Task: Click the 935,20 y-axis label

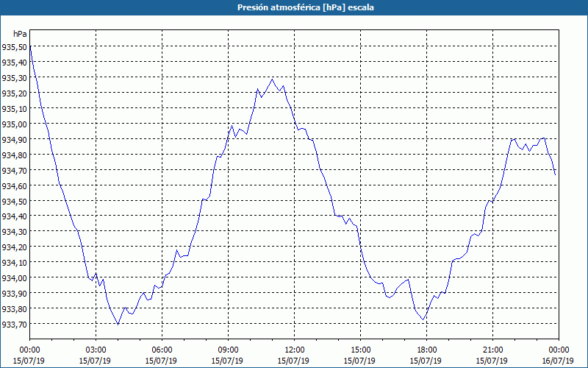Action: coord(14,93)
